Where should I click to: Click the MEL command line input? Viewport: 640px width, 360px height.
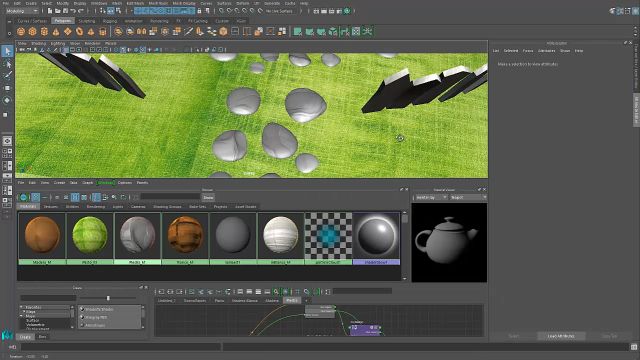(120, 347)
